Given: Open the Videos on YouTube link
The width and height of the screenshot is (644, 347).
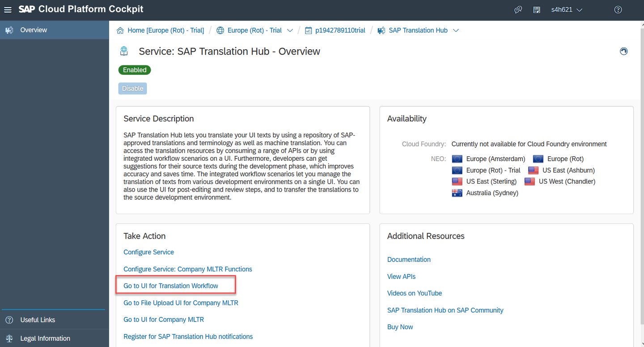Looking at the screenshot, I should pyautogui.click(x=415, y=293).
